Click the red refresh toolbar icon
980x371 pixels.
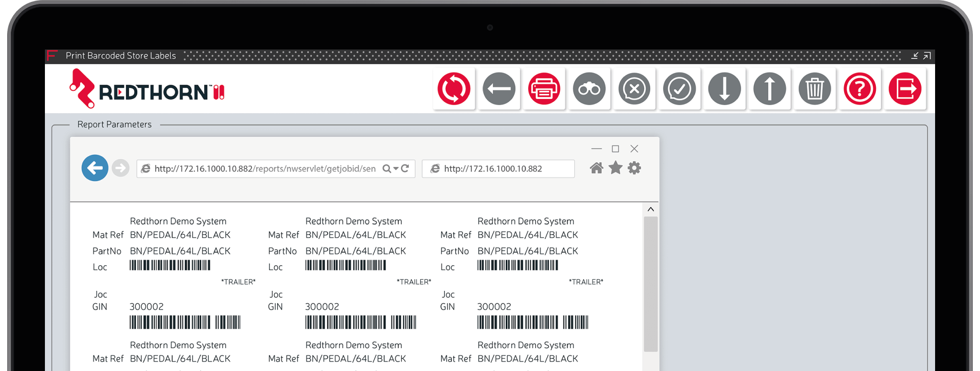(454, 89)
